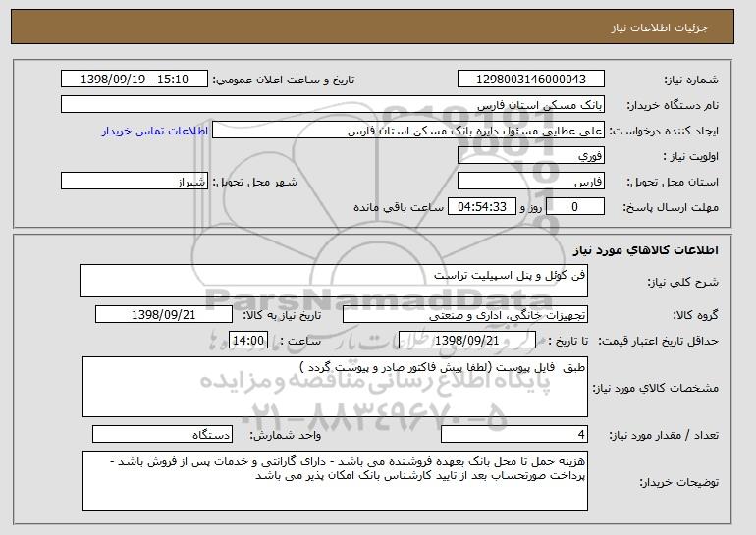Viewport: 756px width, 535px height.
Task: Select the label اولویت نیاز
Action: coord(691,156)
